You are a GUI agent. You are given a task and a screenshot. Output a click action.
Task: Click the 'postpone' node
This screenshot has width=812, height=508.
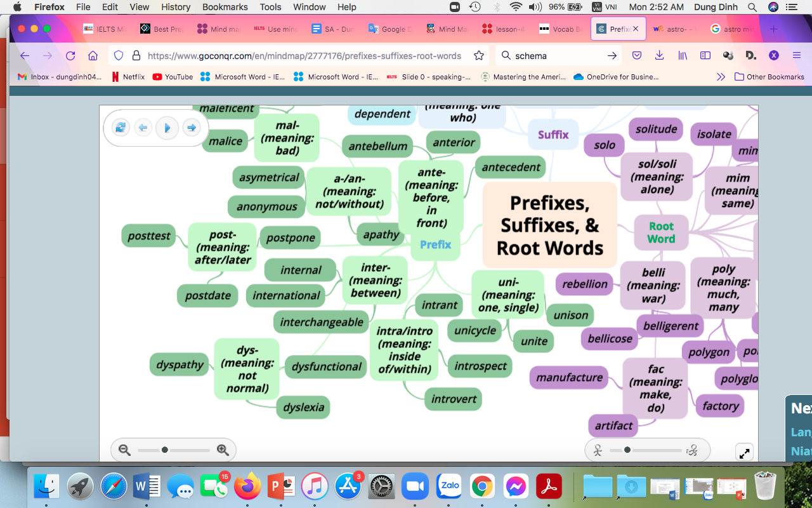point(291,237)
